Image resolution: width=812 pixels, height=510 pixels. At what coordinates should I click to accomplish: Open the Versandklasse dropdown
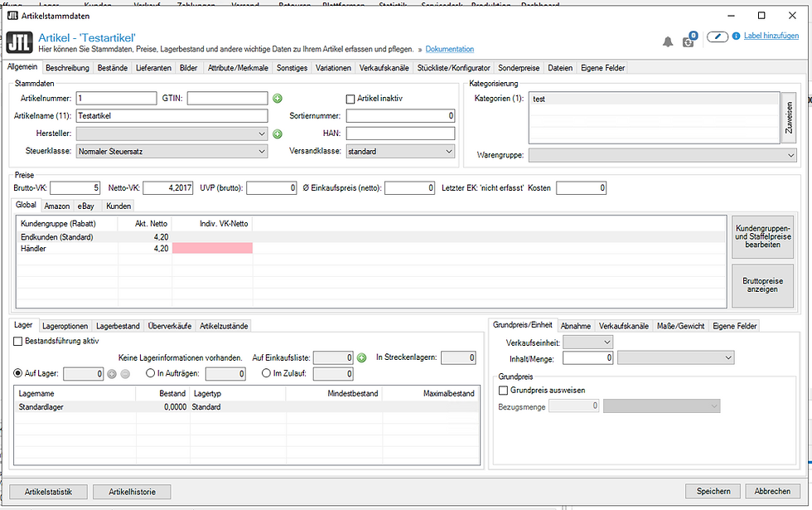coord(400,151)
